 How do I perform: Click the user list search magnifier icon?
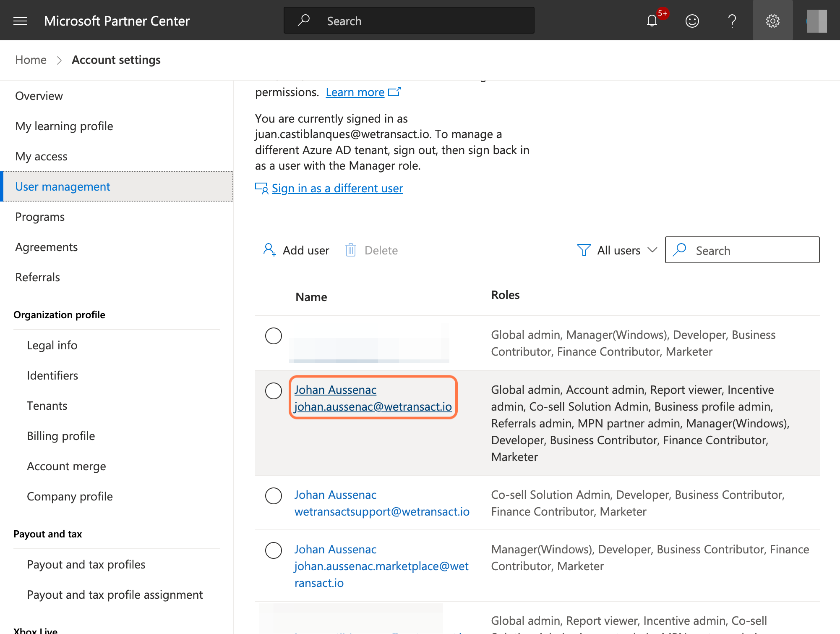pos(679,250)
